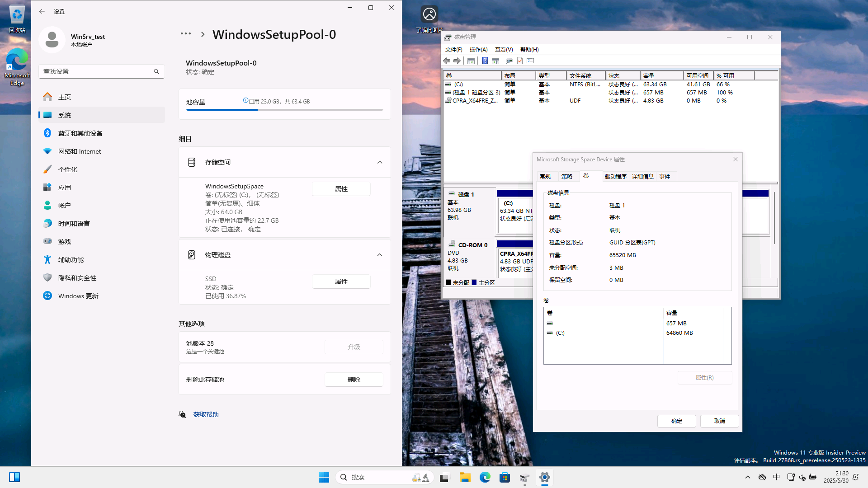Toggle the console tree pane icon

471,61
